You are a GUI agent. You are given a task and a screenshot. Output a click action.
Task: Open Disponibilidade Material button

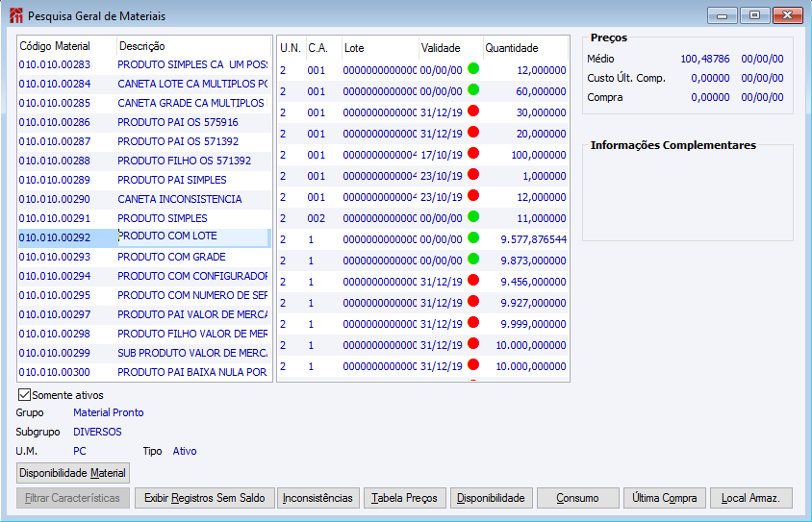72,473
